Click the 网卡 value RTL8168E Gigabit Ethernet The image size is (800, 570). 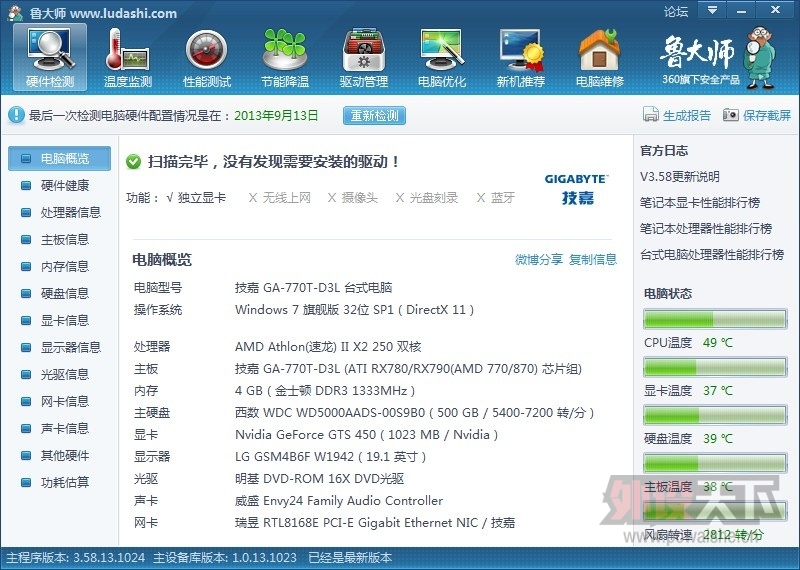(375, 523)
